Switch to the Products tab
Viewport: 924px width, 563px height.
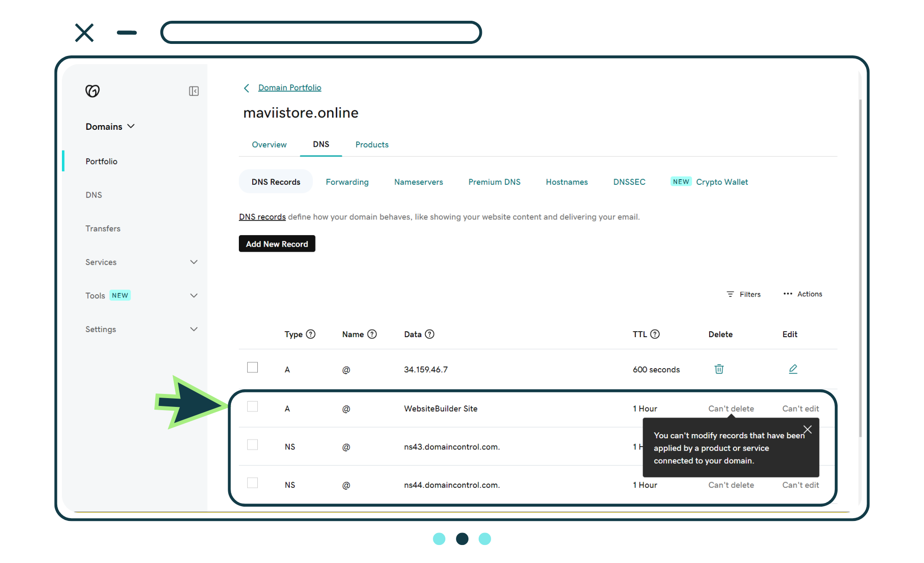(371, 145)
